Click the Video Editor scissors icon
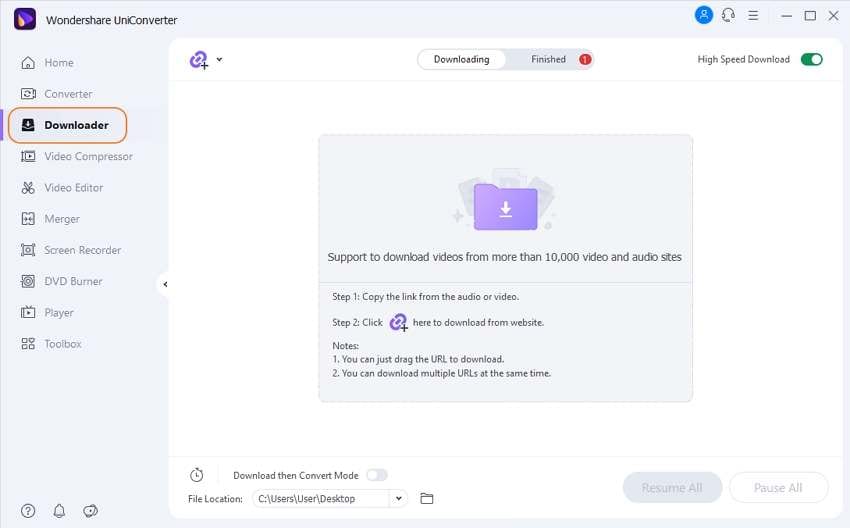This screenshot has width=850, height=528. [x=28, y=188]
